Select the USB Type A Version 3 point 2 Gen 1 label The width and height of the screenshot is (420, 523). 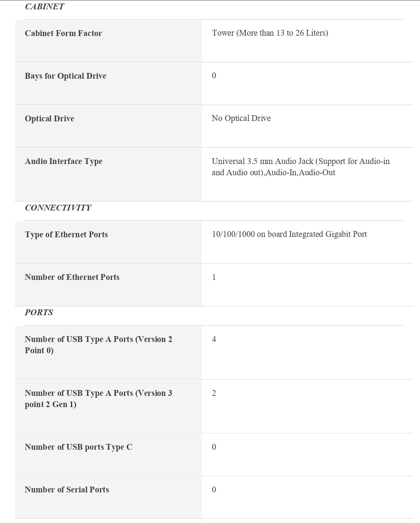(x=98, y=399)
